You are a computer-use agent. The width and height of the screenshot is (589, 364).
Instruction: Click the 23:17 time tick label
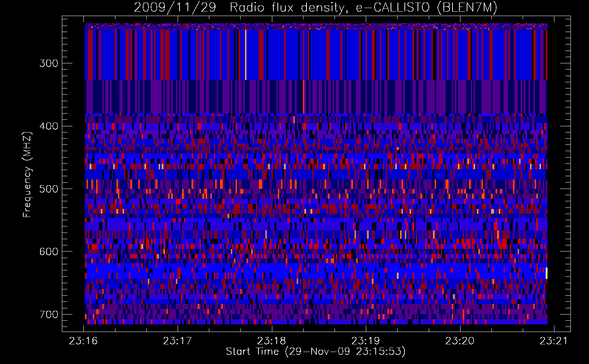[x=177, y=341]
